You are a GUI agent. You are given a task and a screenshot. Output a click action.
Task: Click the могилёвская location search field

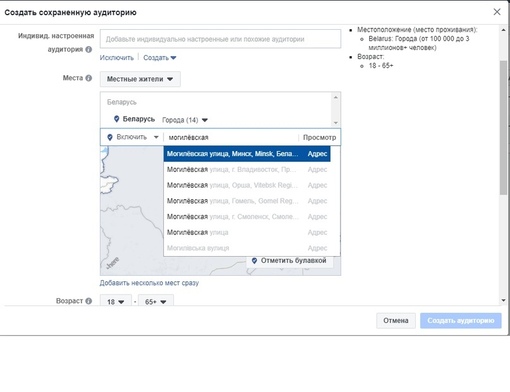pos(231,137)
